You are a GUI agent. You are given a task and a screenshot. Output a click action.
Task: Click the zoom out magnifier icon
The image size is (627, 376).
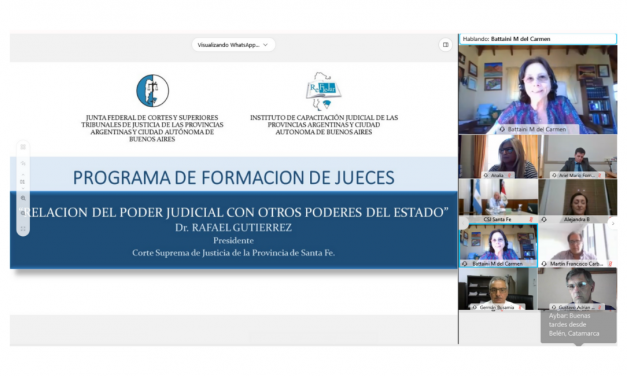pos(23,214)
